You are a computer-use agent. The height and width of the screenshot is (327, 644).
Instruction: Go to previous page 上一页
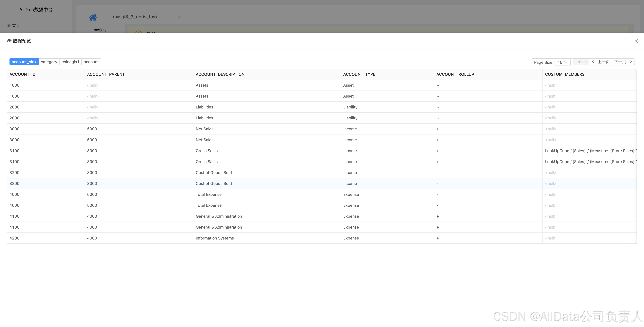(x=601, y=62)
